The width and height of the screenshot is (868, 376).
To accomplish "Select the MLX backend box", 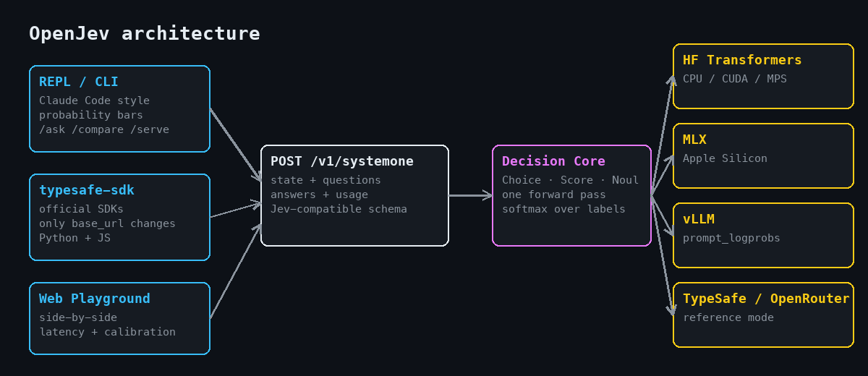I will click(x=763, y=155).
